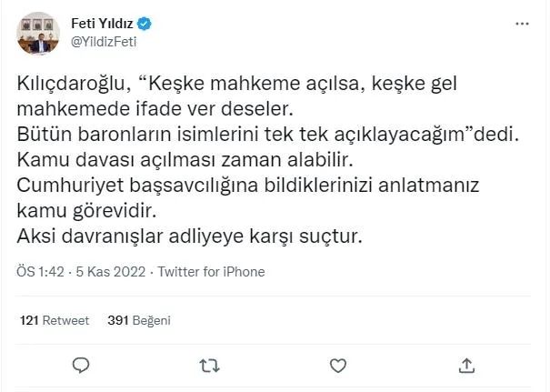Open the share tweet icon

tap(466, 366)
